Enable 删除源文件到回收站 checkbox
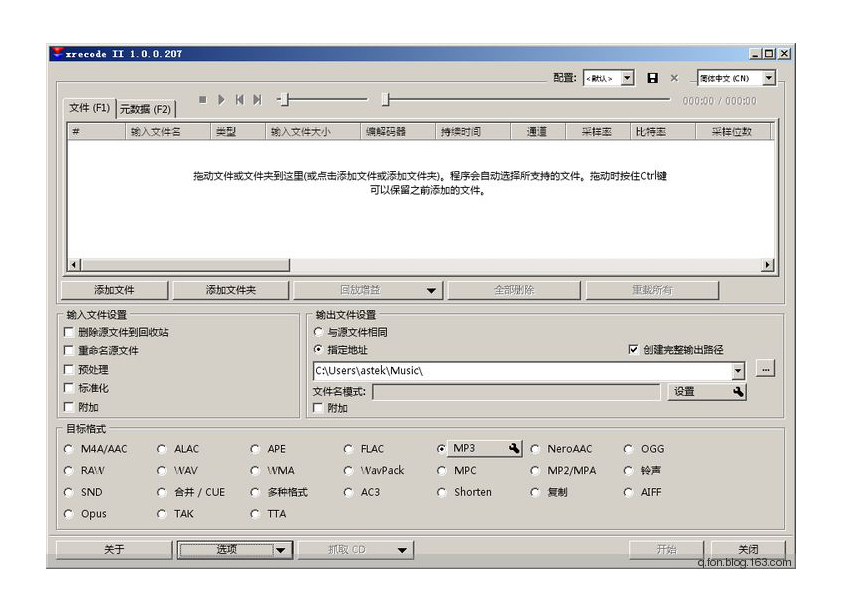The height and width of the screenshot is (609, 846). [x=68, y=331]
